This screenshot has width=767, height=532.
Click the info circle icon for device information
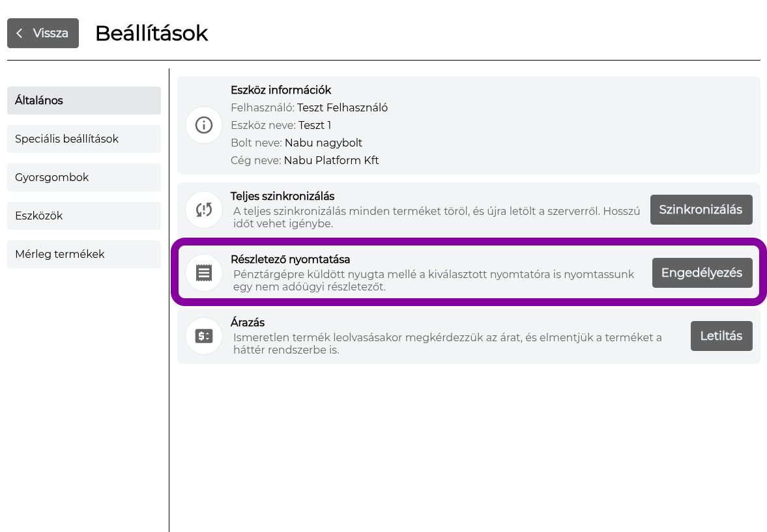(204, 125)
